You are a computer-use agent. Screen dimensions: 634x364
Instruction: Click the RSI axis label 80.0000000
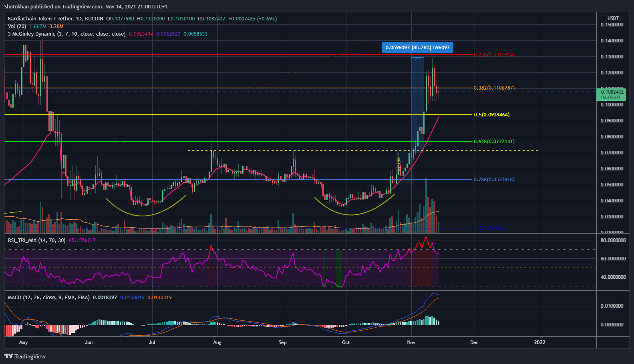click(613, 240)
